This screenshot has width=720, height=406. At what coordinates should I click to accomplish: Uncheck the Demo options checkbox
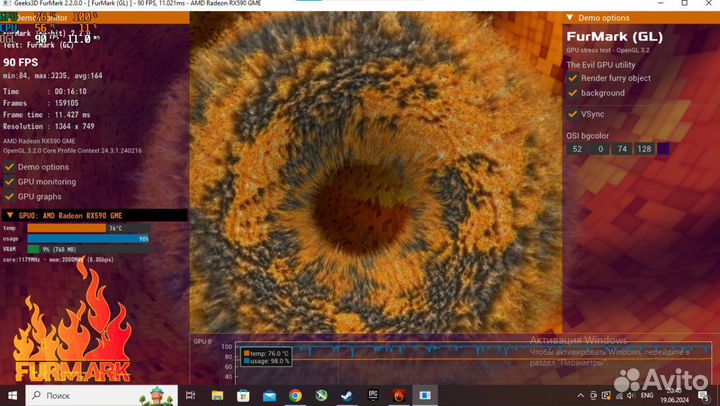[x=9, y=167]
